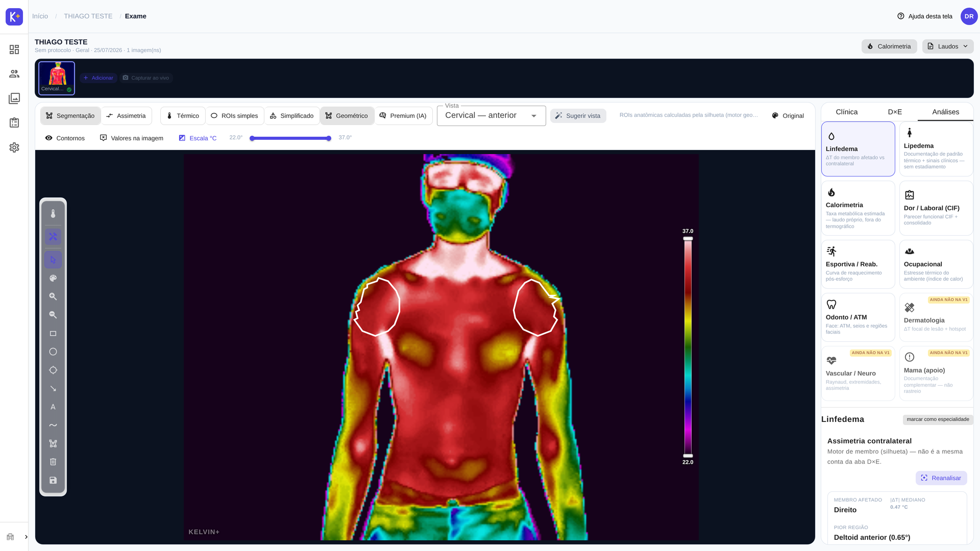The height and width of the screenshot is (551, 980).
Task: Open the clipboard checklist icon in sidebar
Action: (x=14, y=123)
